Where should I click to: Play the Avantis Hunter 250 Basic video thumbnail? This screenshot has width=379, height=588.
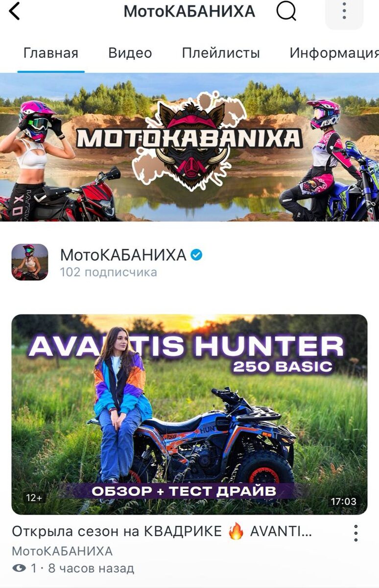[189, 414]
